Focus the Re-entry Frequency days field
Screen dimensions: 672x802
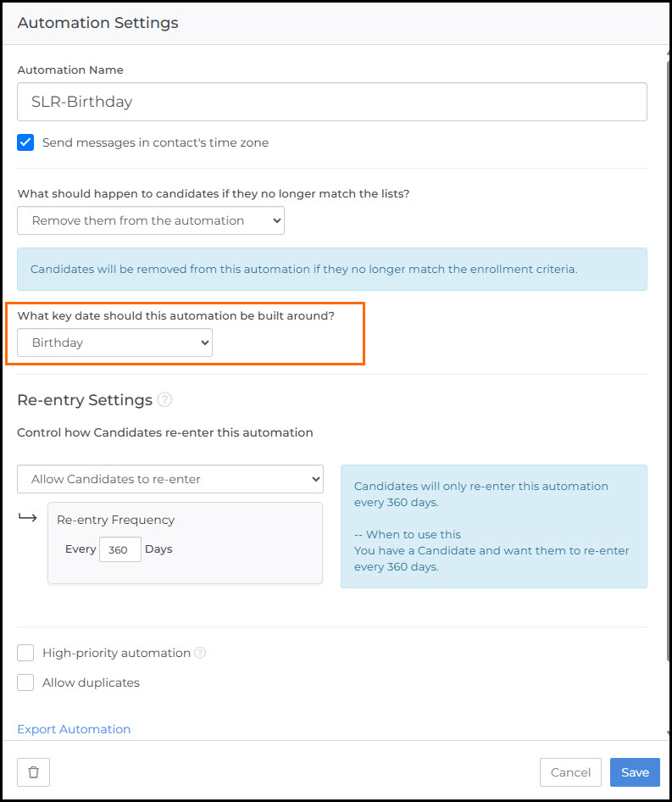119,549
